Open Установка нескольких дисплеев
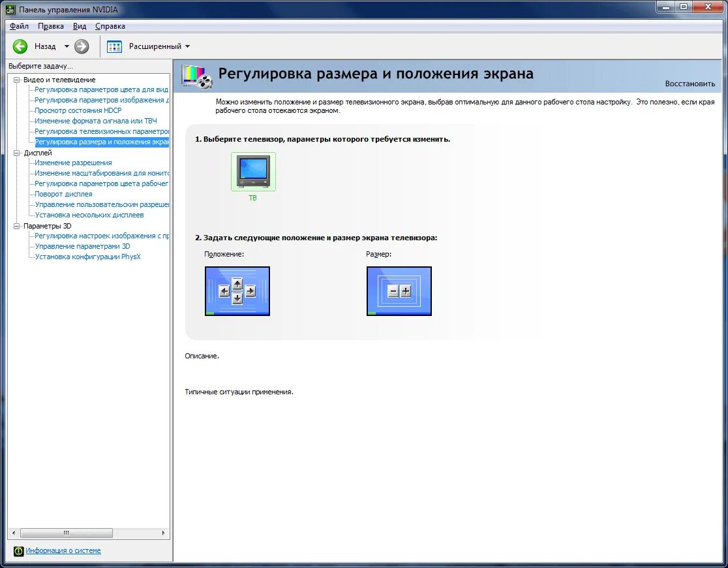 tap(89, 215)
